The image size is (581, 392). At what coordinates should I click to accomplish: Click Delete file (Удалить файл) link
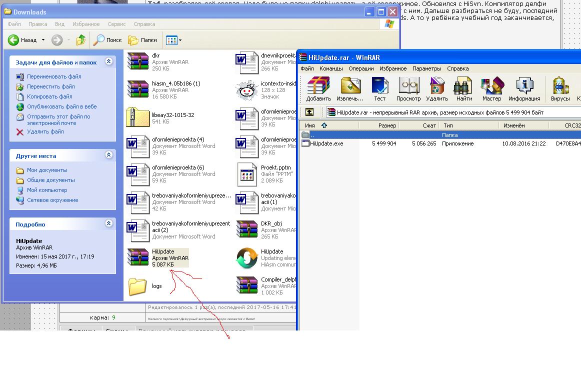click(x=45, y=131)
